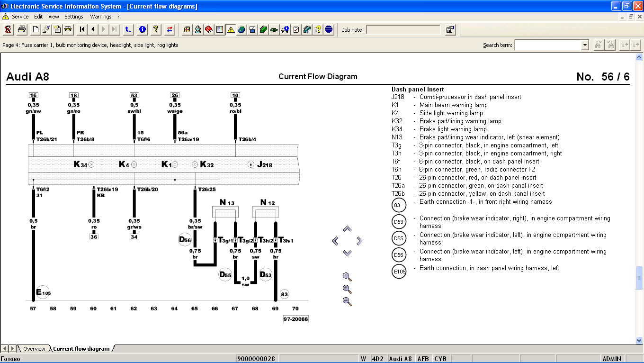Click the yellow warning triangle toolbar icon
Image resolution: width=644 pixels, height=363 pixels.
[x=231, y=29]
